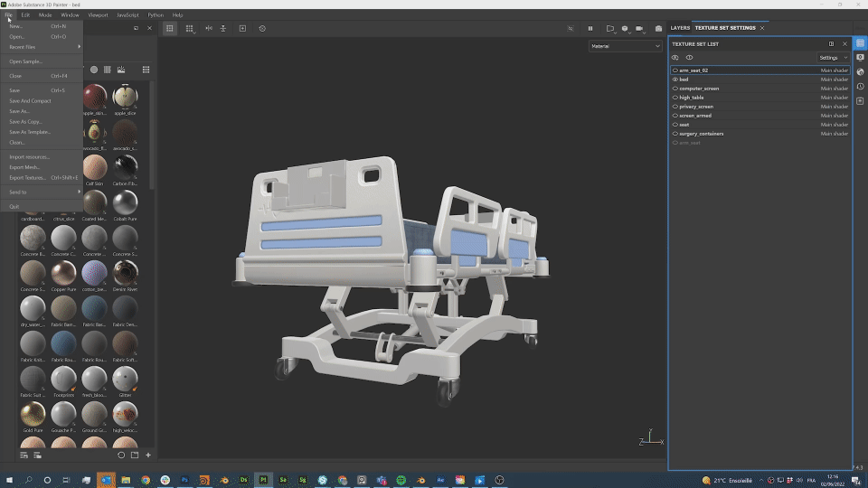Click the grid view icon in the assets panel
This screenshot has height=488, width=868.
pos(146,70)
